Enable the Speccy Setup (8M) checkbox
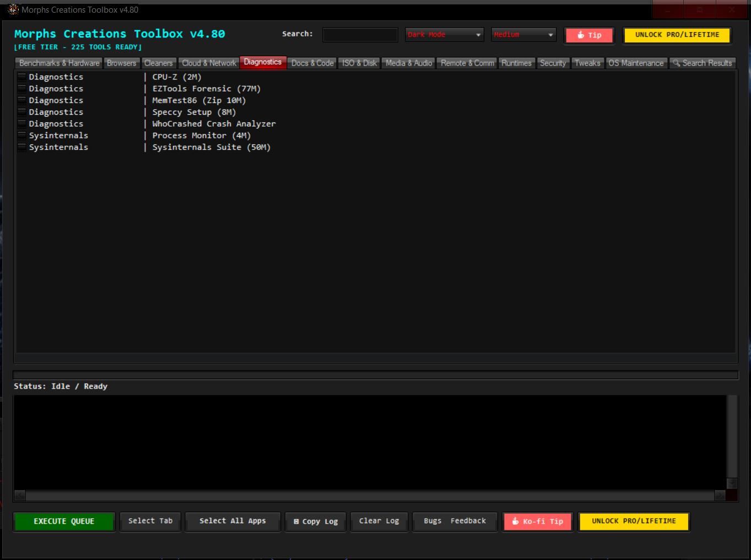This screenshot has height=560, width=751. coord(22,112)
